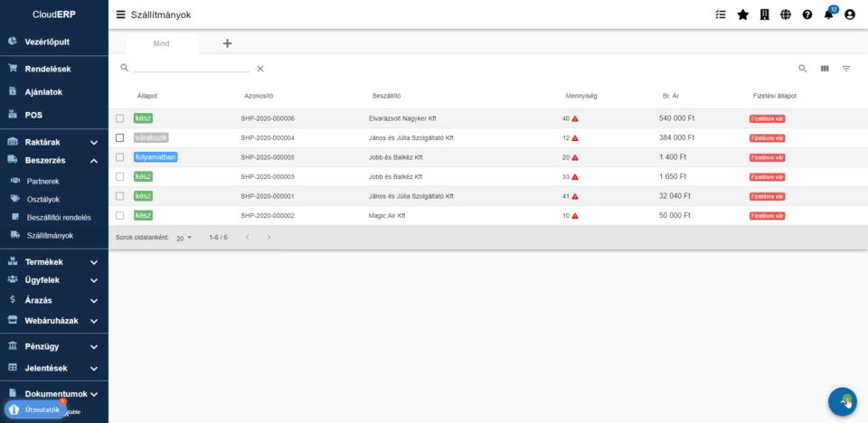Tick the checkbox for SHP-2020-000002 row
The image size is (868, 423).
(x=119, y=215)
